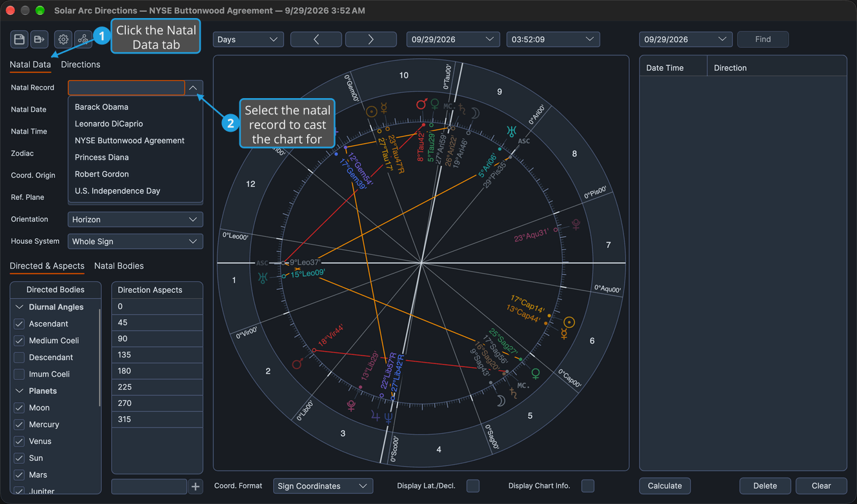Select the Directed & Aspects tab
This screenshot has height=504, width=857.
(47, 266)
